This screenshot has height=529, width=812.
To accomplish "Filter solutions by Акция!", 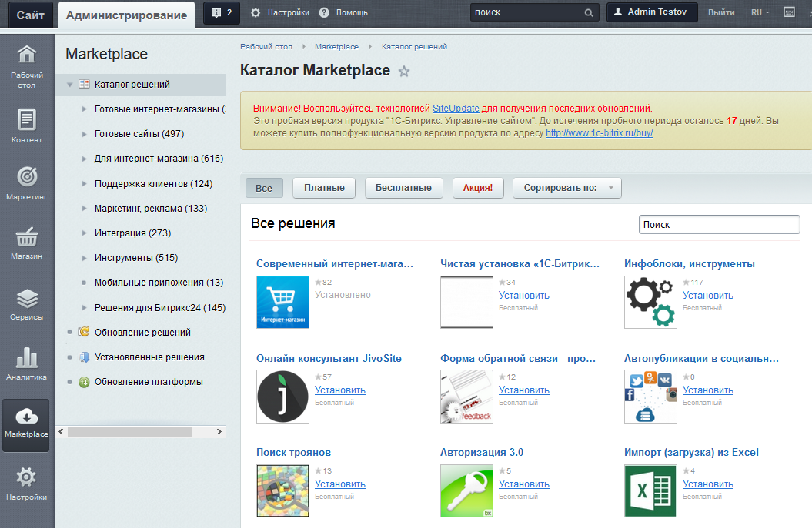I will [478, 188].
